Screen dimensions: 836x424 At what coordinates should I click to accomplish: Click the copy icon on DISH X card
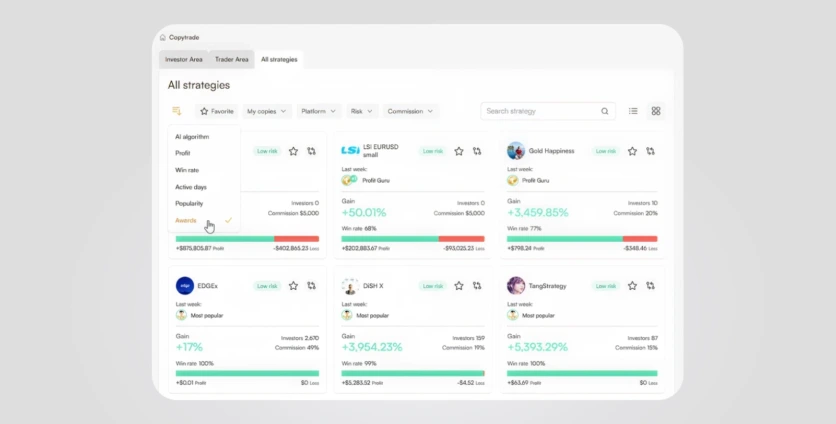[x=477, y=285]
